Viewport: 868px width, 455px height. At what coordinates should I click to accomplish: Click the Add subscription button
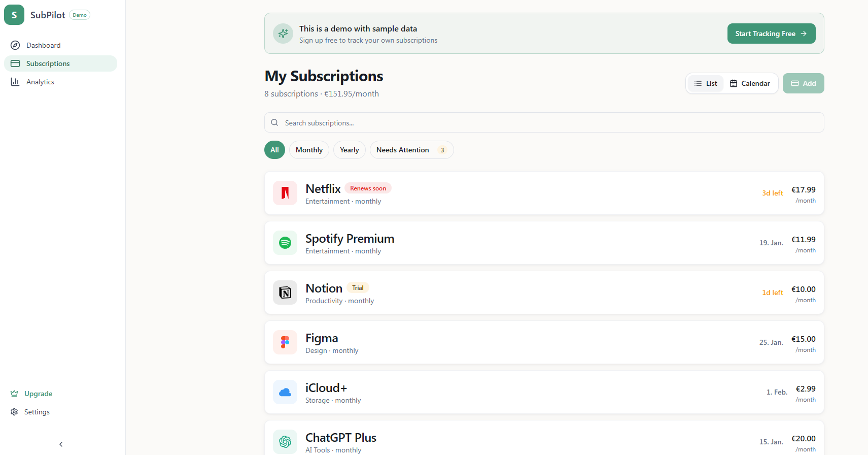point(803,83)
